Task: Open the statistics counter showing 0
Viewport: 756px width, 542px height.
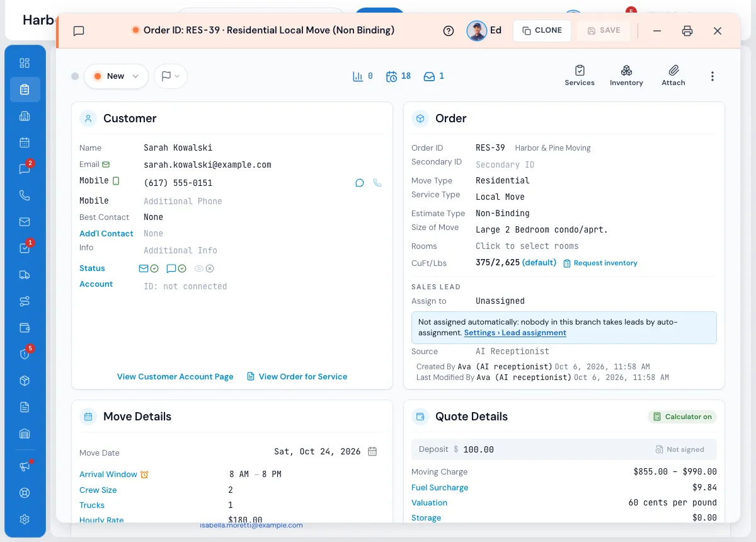Action: pos(362,76)
